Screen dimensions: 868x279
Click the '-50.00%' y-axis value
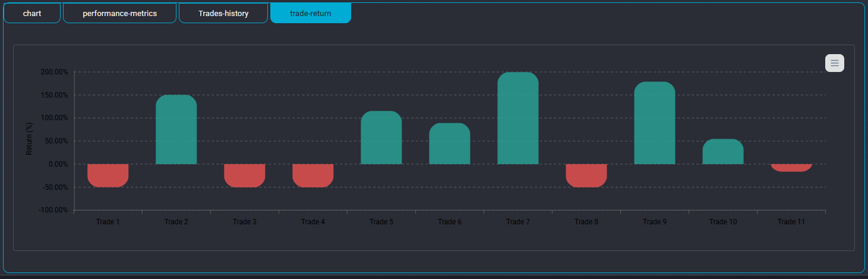tap(55, 187)
